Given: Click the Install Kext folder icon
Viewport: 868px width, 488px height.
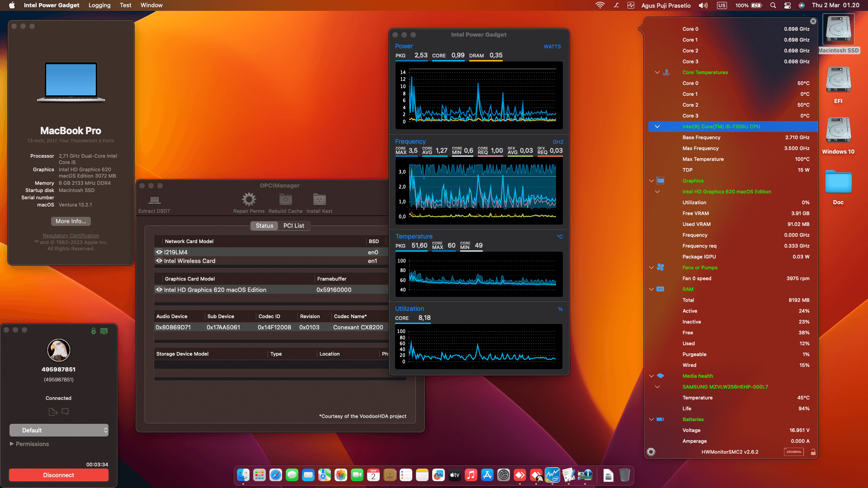Looking at the screenshot, I should [319, 200].
